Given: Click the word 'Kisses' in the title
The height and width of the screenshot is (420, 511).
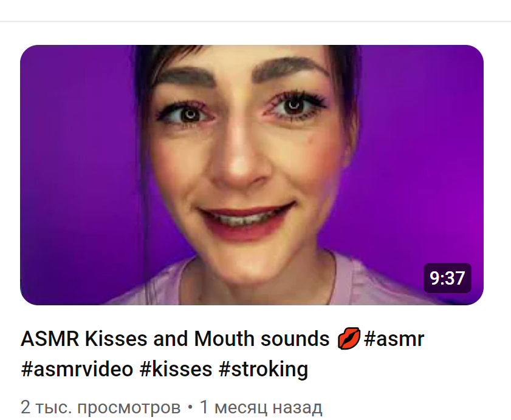Looking at the screenshot, I should point(116,339).
